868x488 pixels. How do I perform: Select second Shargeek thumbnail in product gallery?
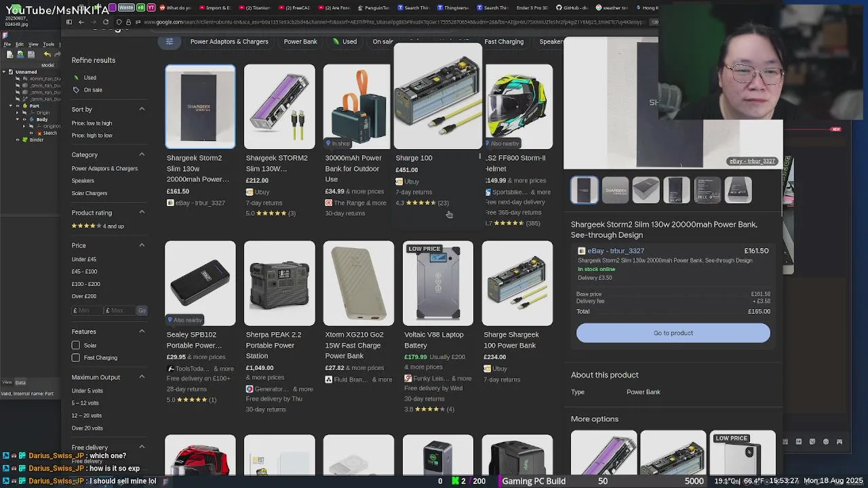pyautogui.click(x=615, y=190)
